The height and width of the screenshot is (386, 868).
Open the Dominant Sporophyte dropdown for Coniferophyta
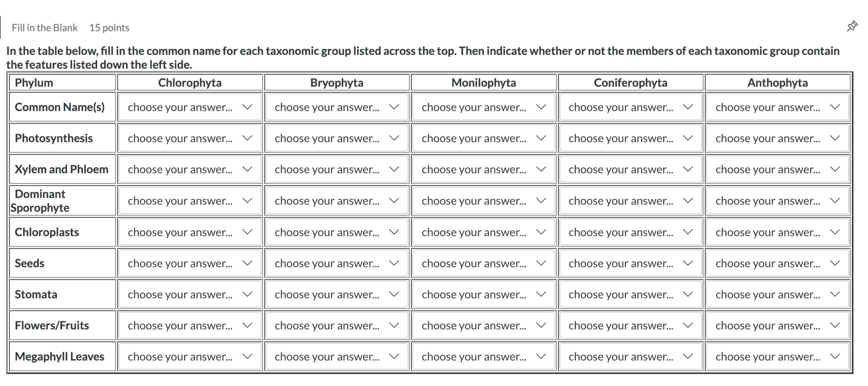pyautogui.click(x=630, y=200)
